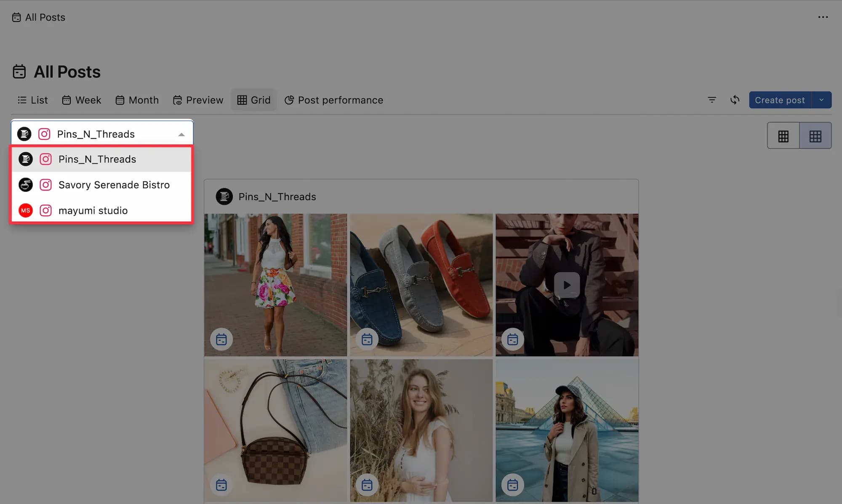Click the Instagram icon beside mayumi studio
842x504 pixels.
click(x=45, y=210)
